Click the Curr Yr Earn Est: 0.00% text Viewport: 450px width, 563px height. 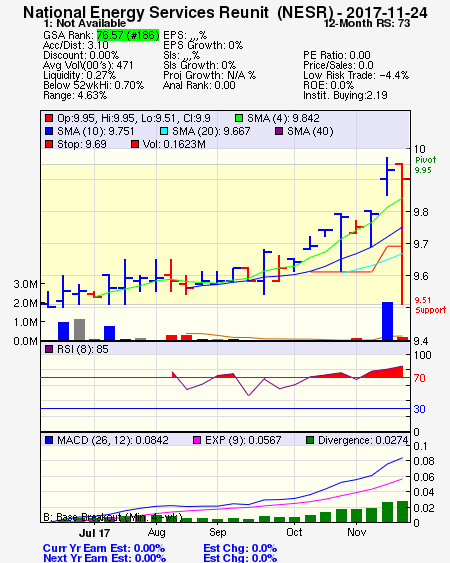coord(104,549)
